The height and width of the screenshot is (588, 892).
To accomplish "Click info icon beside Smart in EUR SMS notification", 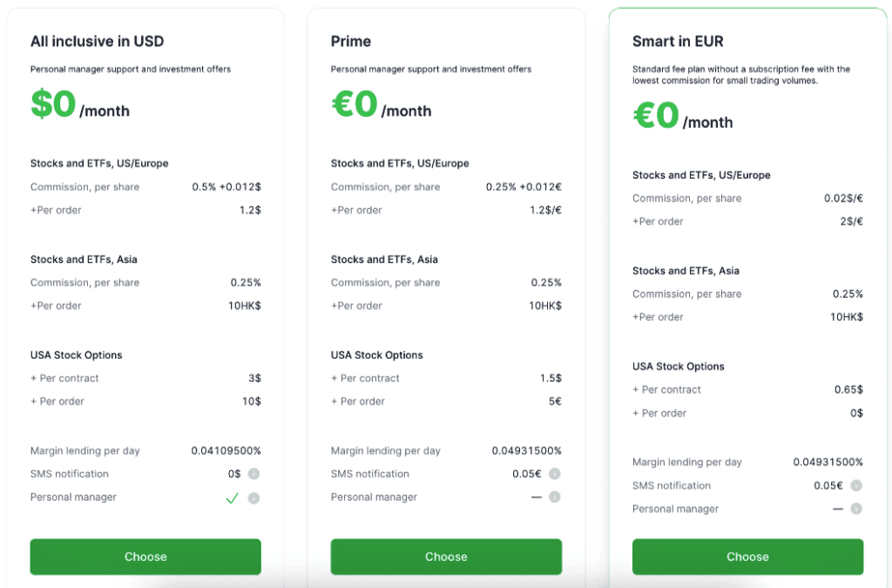I will coord(856,486).
